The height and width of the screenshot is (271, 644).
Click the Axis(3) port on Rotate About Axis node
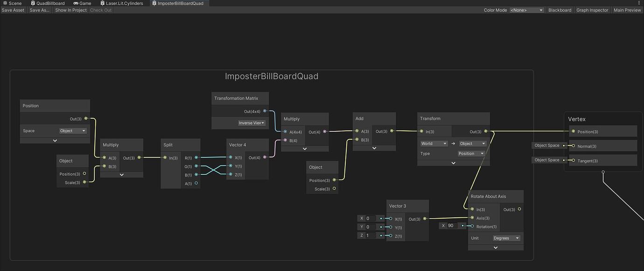coord(473,218)
